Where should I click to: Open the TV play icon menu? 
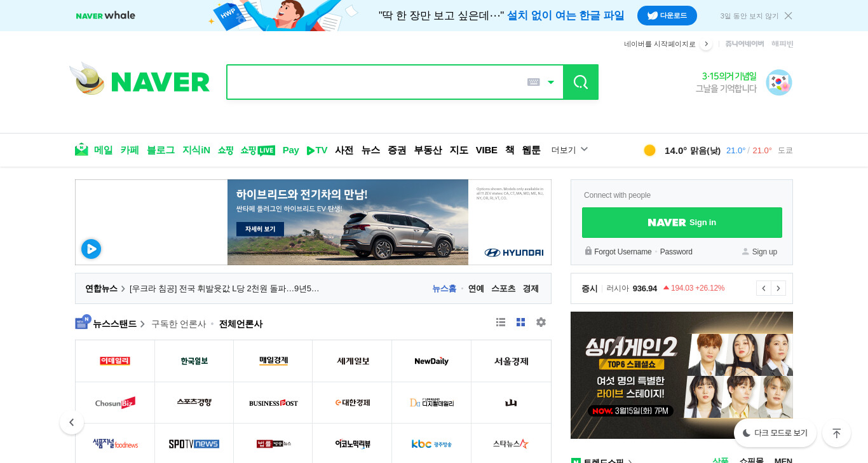(317, 150)
